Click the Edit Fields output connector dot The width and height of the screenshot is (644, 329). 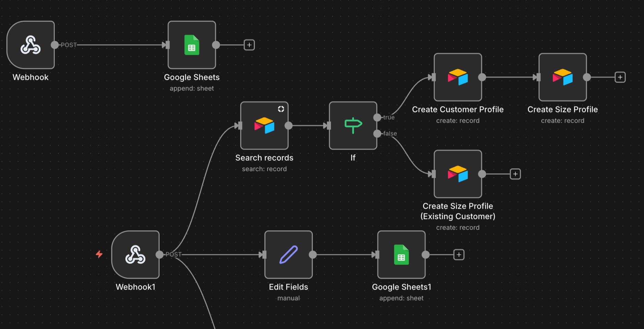coord(313,255)
